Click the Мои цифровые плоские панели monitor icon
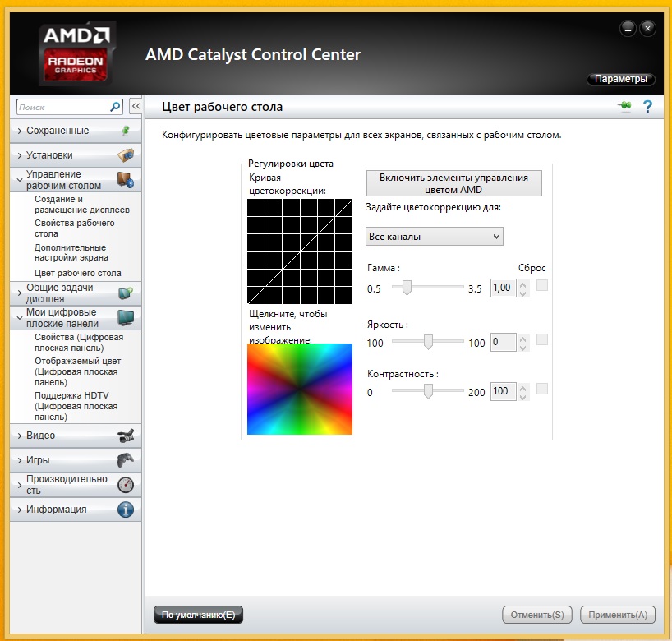672x641 pixels. tap(126, 318)
